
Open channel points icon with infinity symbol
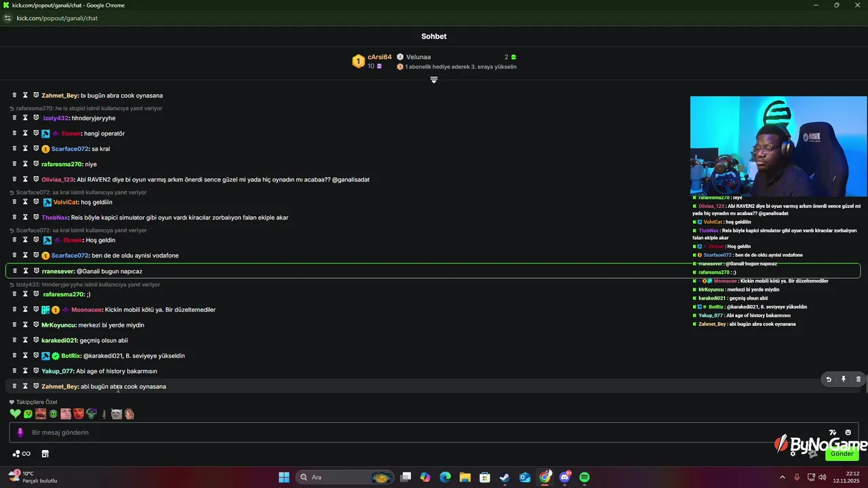pos(22,453)
